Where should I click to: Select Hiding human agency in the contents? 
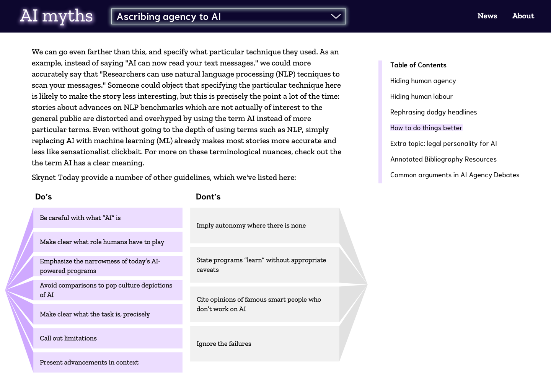click(x=423, y=81)
